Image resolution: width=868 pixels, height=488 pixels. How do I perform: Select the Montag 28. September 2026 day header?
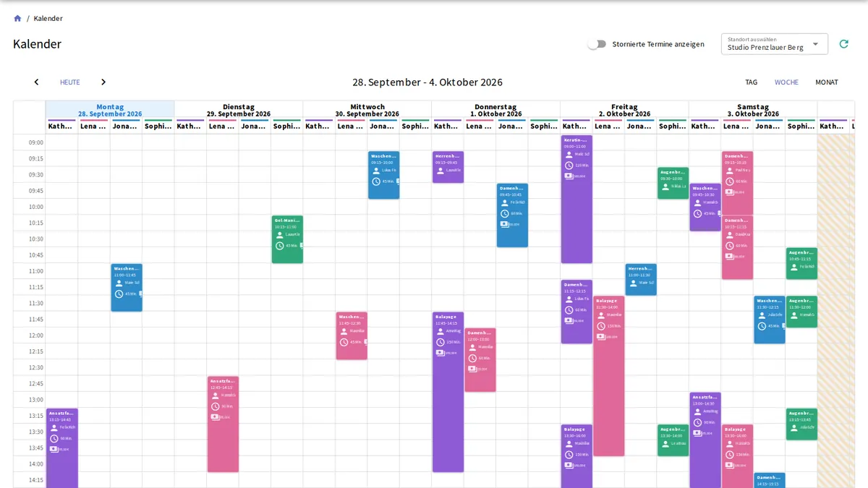click(110, 110)
